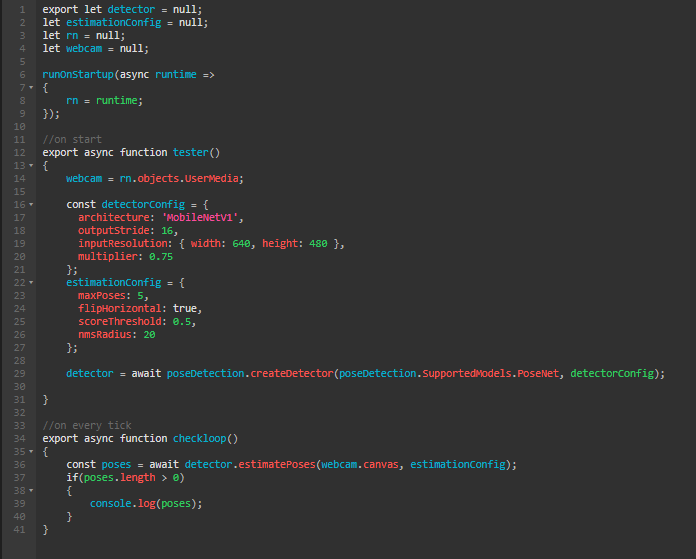Click 'console' on line 39
The image size is (696, 559).
click(x=111, y=503)
